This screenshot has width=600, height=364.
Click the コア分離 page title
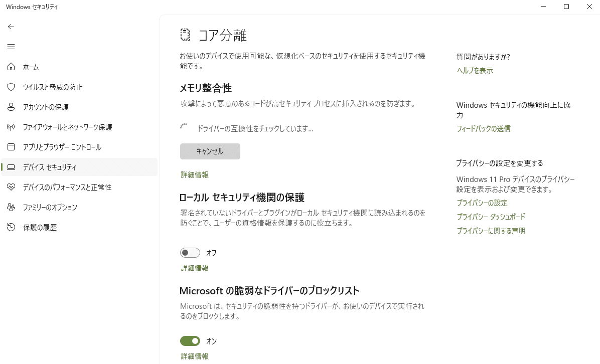pyautogui.click(x=222, y=36)
